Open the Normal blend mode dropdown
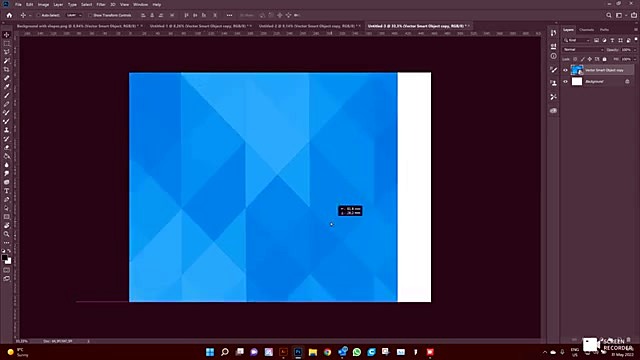 pyautogui.click(x=583, y=50)
